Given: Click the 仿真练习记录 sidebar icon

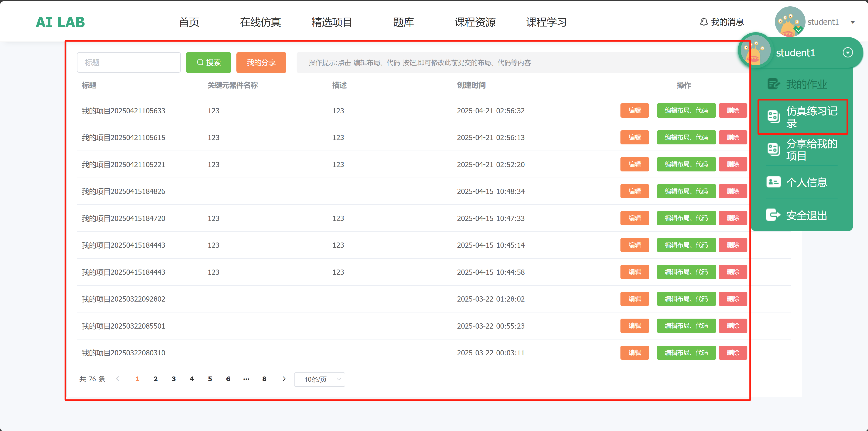Looking at the screenshot, I should point(773,116).
